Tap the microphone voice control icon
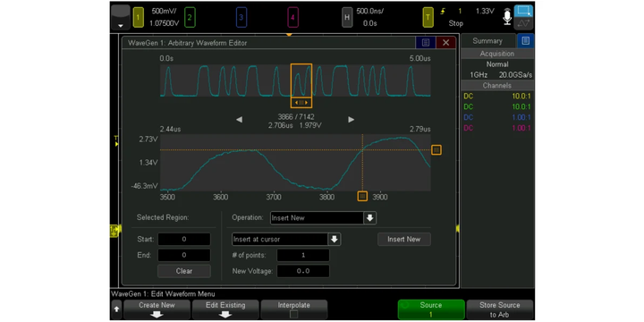Viewport: 644px width, 322px height. point(508,17)
